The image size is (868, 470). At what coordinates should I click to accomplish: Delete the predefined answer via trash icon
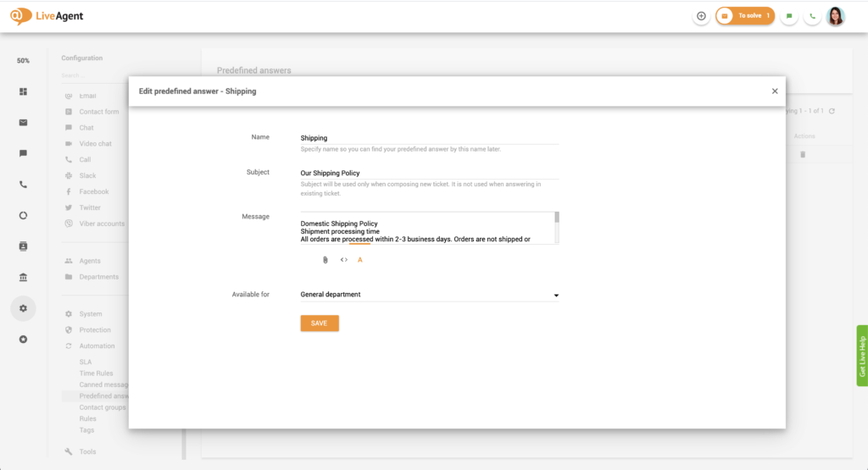pyautogui.click(x=803, y=154)
